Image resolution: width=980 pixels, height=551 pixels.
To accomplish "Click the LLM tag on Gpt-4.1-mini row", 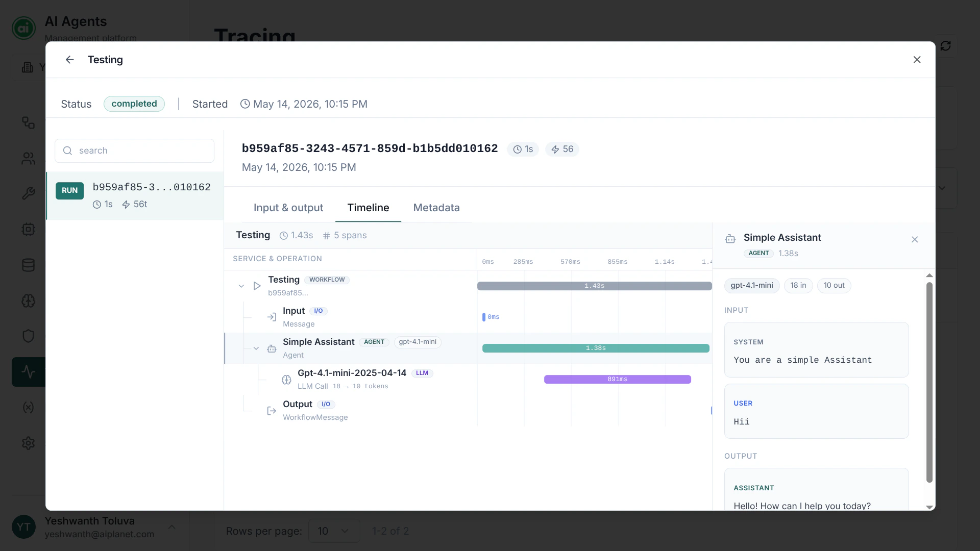I will click(x=422, y=373).
